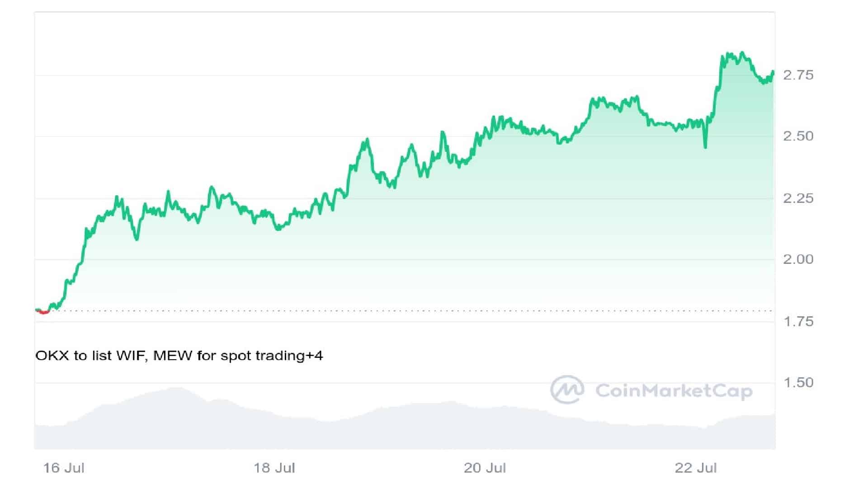Image resolution: width=868 pixels, height=488 pixels.
Task: Click the CoinMarketCap watermark text
Action: click(x=674, y=391)
